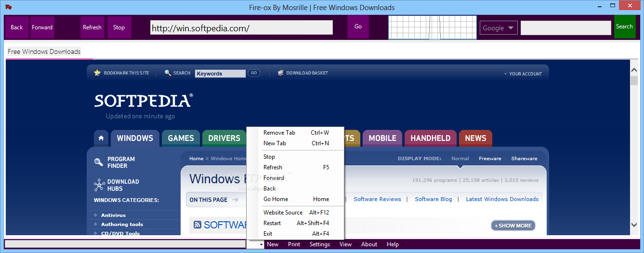Click the home icon tab on Softpedia
This screenshot has width=644, height=253.
pyautogui.click(x=101, y=138)
